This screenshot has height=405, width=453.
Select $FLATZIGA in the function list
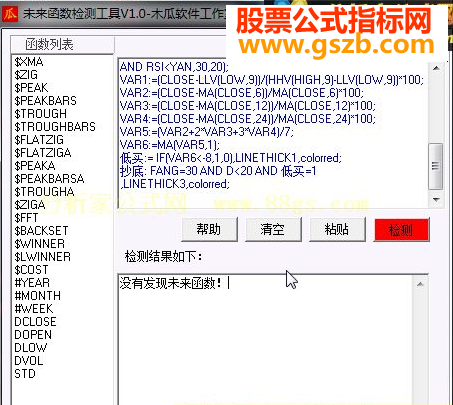tap(43, 153)
